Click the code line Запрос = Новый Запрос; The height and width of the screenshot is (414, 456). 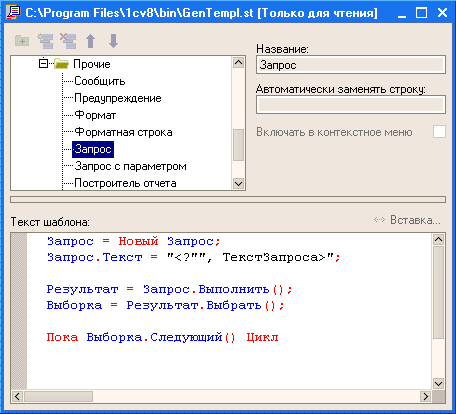coord(133,241)
